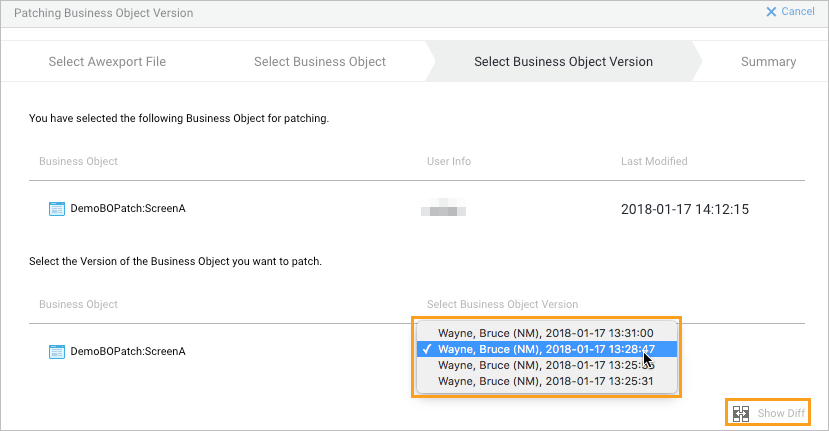Click the X icon beside Cancel
829x431 pixels.
point(771,12)
